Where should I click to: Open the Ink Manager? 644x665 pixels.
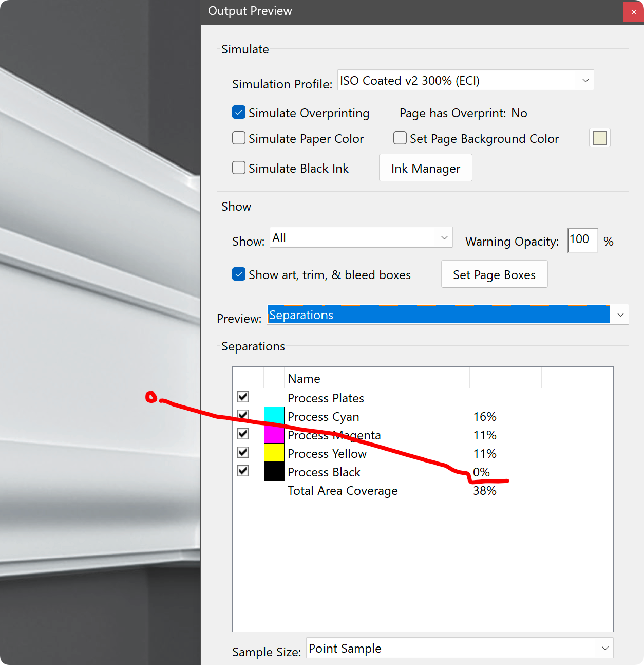pyautogui.click(x=425, y=168)
